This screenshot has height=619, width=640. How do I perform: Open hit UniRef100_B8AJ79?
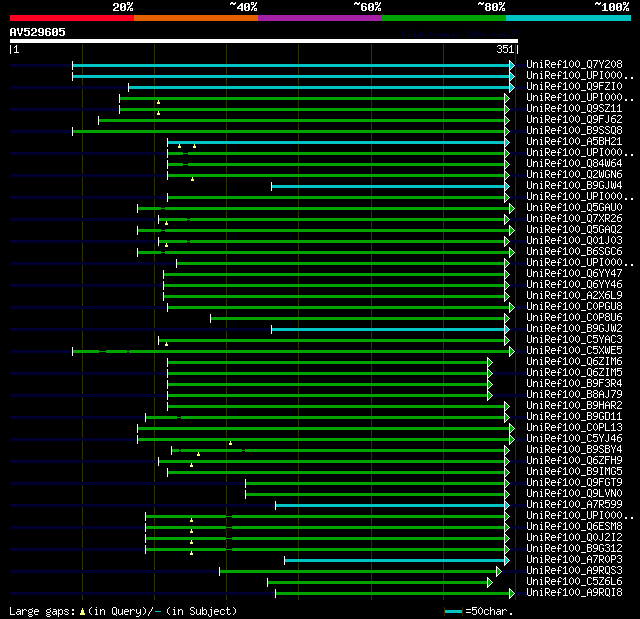coord(574,395)
